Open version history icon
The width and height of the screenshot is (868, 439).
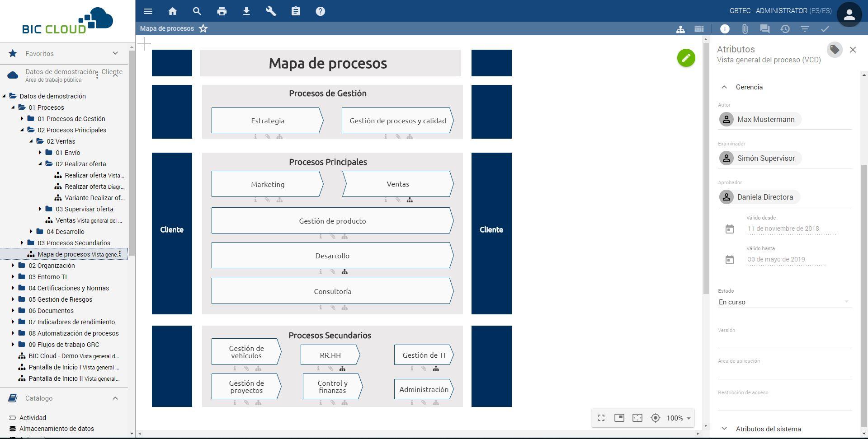click(x=785, y=29)
